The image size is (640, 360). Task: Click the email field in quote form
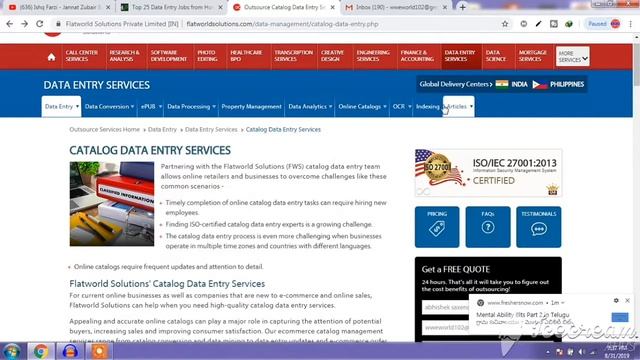[445, 327]
